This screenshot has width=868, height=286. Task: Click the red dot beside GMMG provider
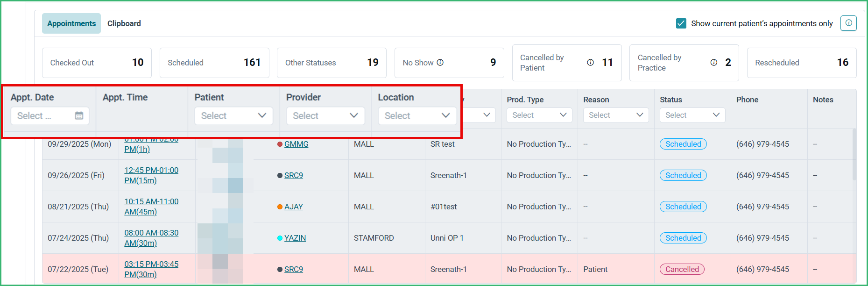[280, 144]
